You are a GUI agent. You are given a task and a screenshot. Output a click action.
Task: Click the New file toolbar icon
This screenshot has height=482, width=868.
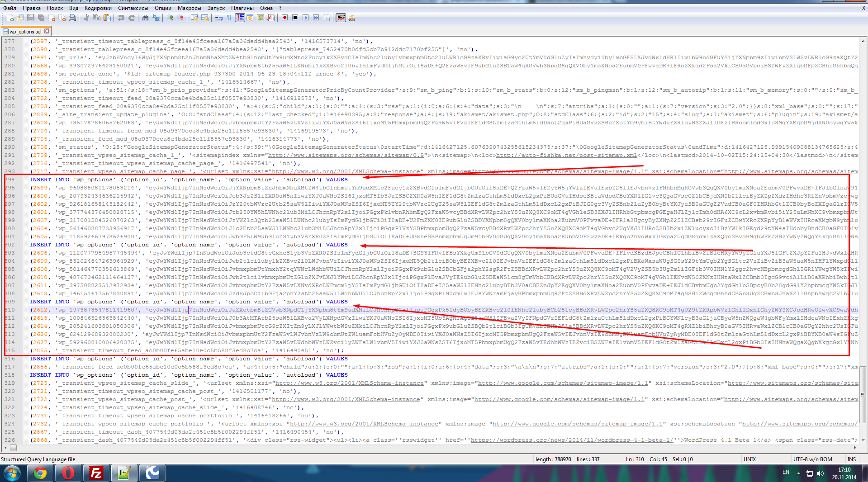[10, 18]
